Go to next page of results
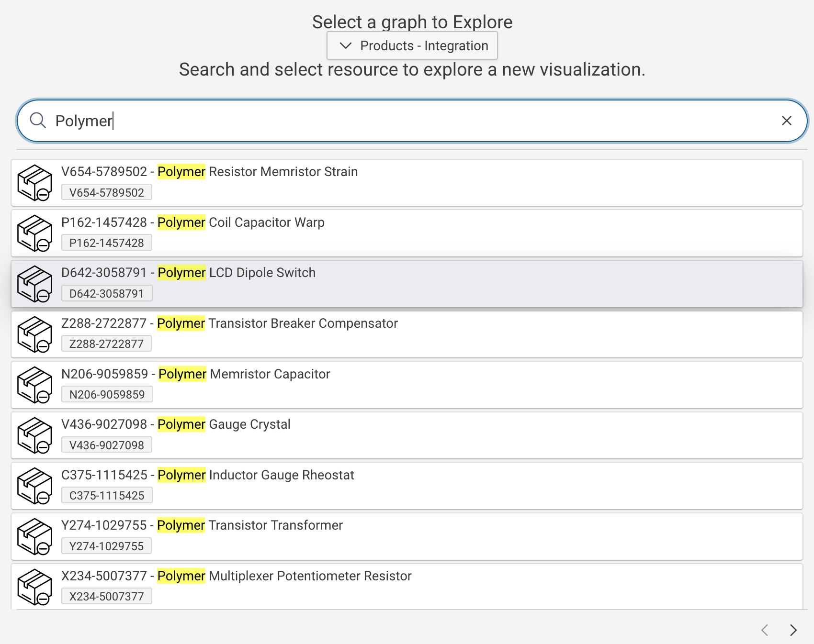This screenshot has width=814, height=644. coord(793,630)
